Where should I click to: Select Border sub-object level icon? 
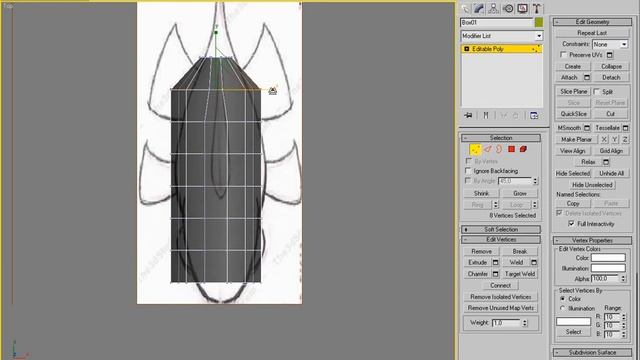tap(499, 149)
